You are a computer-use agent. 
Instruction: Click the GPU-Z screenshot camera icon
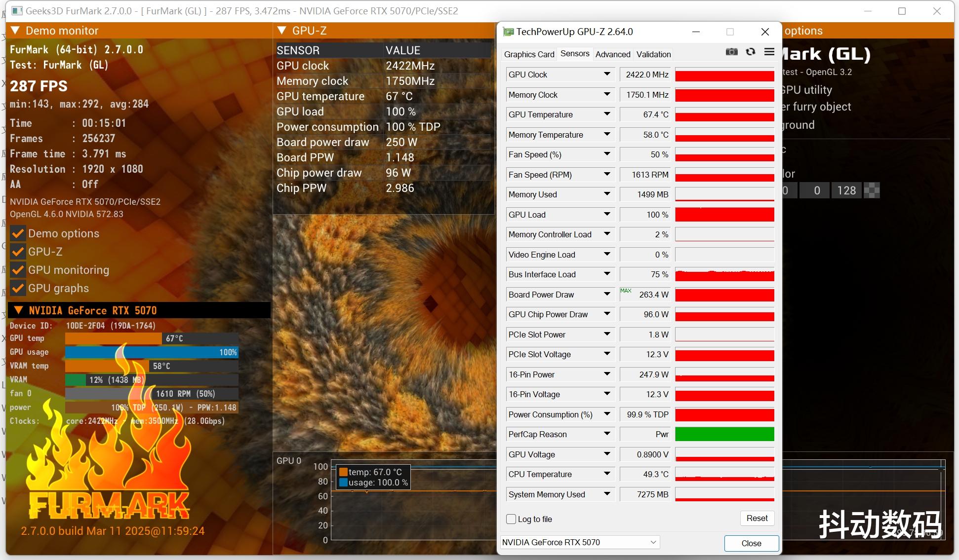[731, 52]
